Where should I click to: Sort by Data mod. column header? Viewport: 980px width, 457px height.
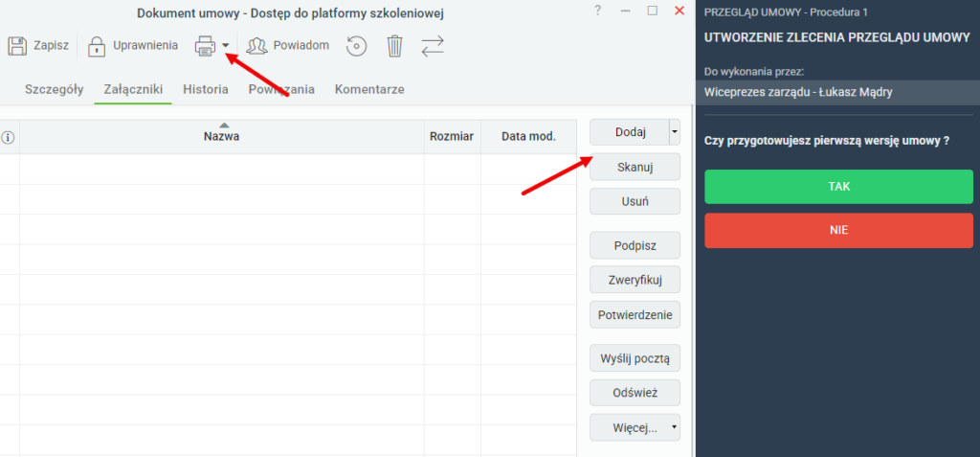point(528,136)
